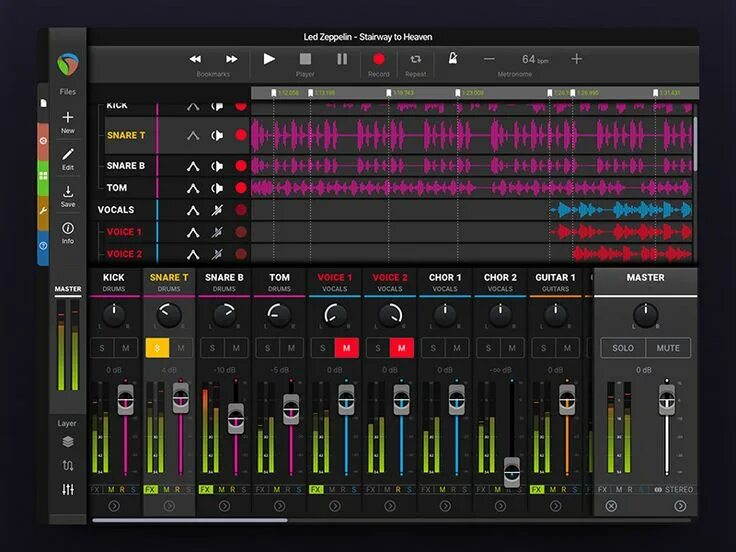This screenshot has height=552, width=736.
Task: Toggle FX on the GUITAR 1 channel
Action: point(537,490)
